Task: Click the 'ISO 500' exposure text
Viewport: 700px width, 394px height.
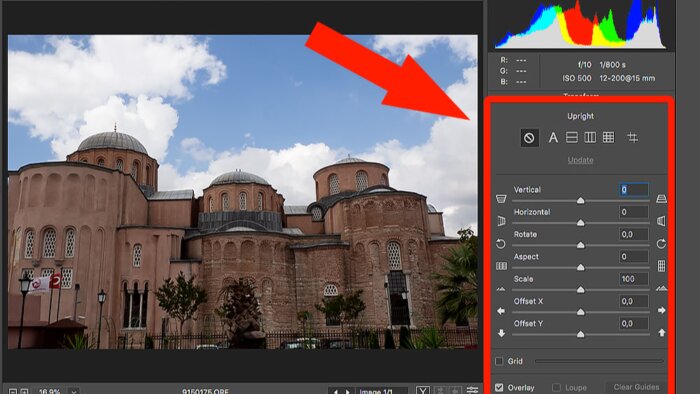Action: (x=577, y=78)
